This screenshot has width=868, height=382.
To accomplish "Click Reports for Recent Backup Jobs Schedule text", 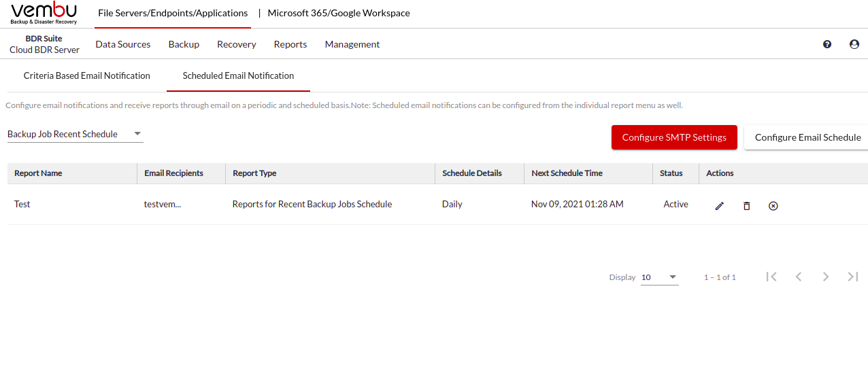I will click(312, 204).
